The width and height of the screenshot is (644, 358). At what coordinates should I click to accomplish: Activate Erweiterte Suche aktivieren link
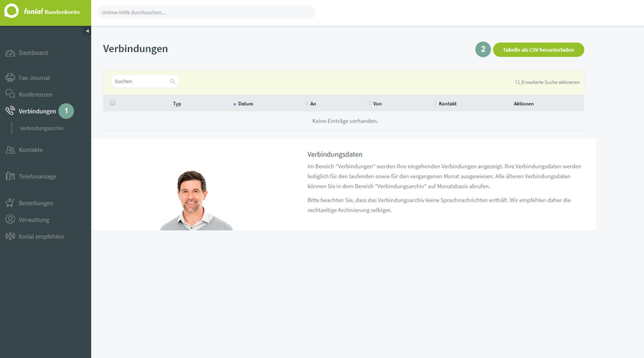(x=547, y=82)
